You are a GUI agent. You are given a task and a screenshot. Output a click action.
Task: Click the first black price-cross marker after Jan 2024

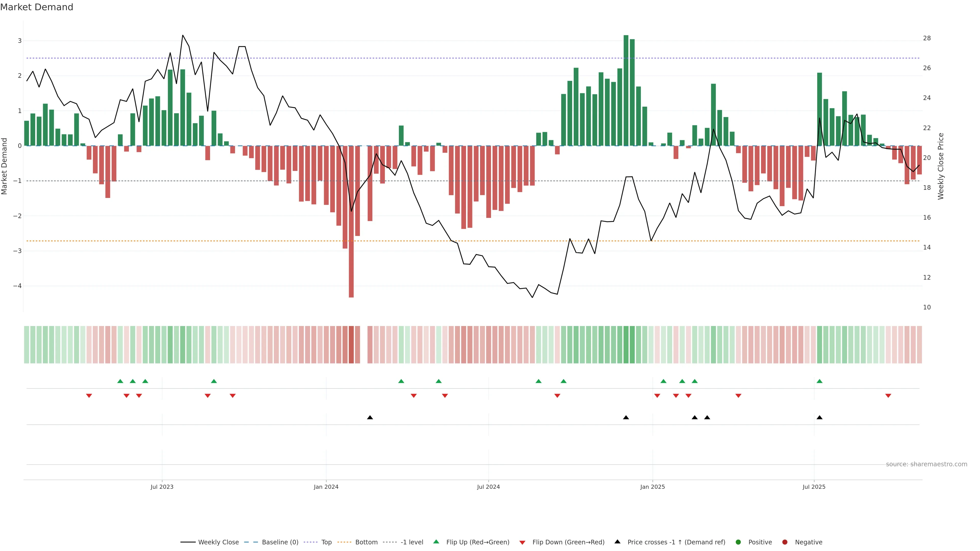[370, 418]
